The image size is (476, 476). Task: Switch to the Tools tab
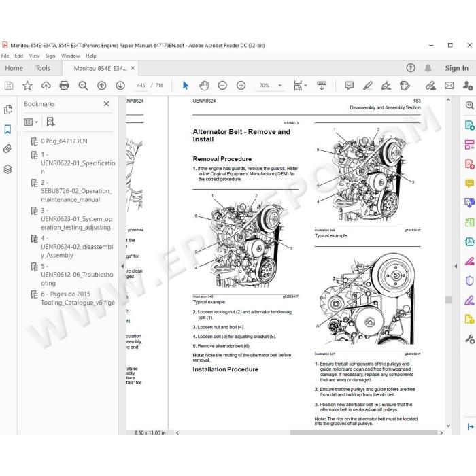point(42,68)
